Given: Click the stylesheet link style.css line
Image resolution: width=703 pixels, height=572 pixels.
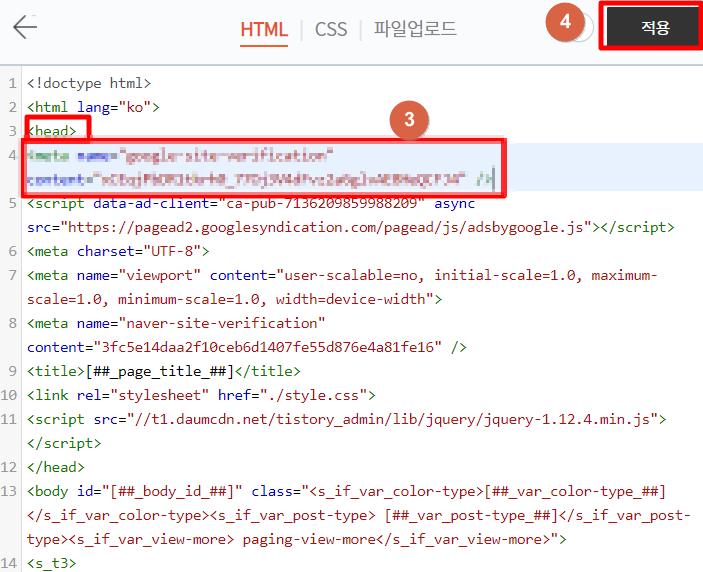Looking at the screenshot, I should (201, 395).
